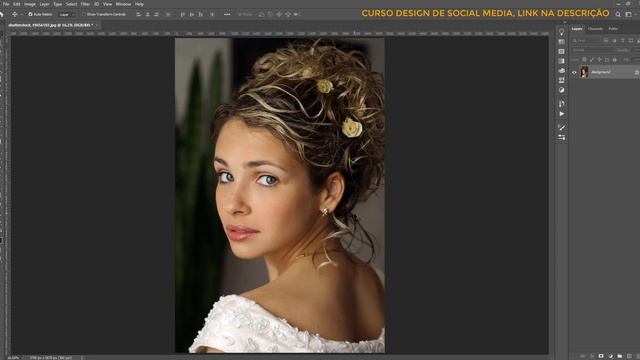Image resolution: width=640 pixels, height=360 pixels.
Task: Open the Window menu
Action: click(x=123, y=4)
